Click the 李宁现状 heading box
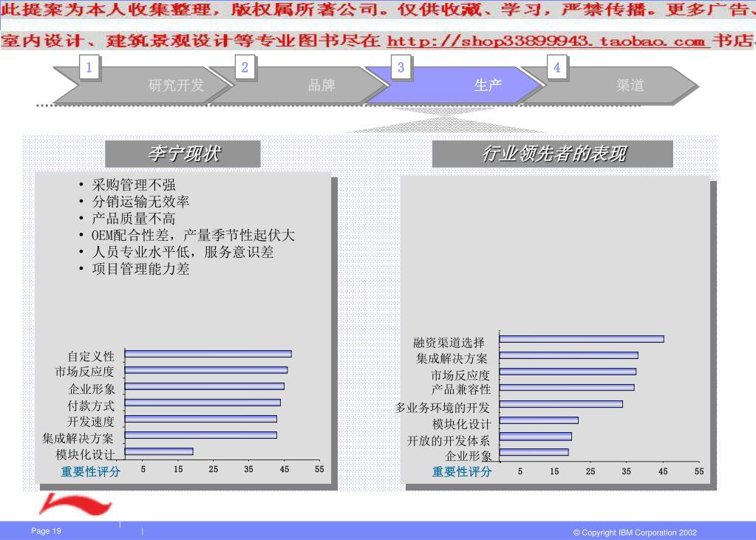The width and height of the screenshot is (756, 540). pos(183,154)
